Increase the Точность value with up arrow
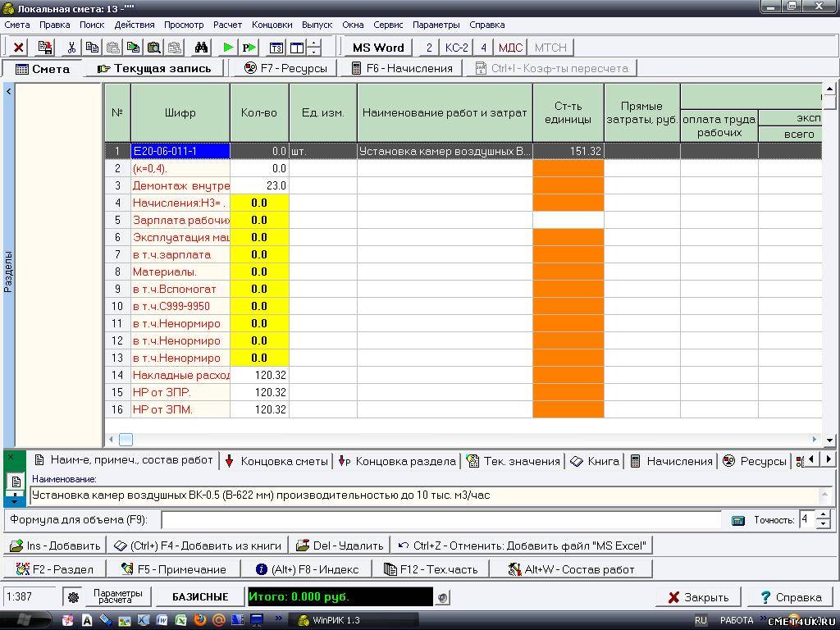This screenshot has width=840, height=630. [824, 515]
